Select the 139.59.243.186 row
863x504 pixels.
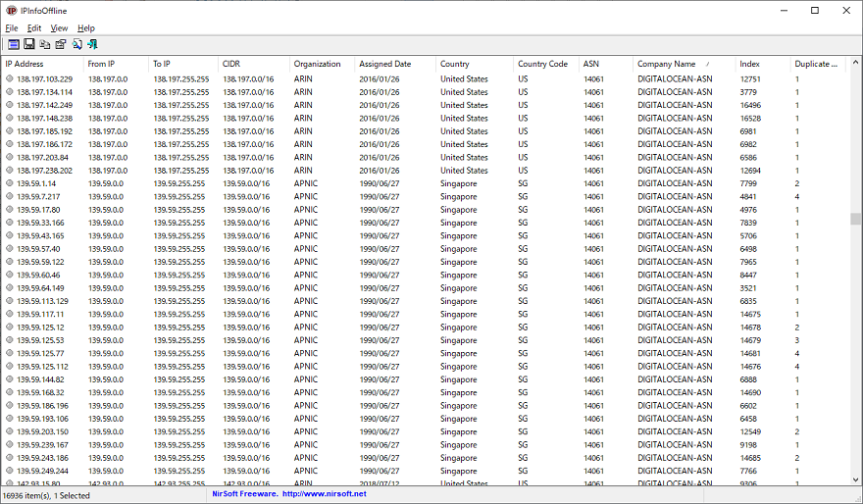pyautogui.click(x=424, y=458)
